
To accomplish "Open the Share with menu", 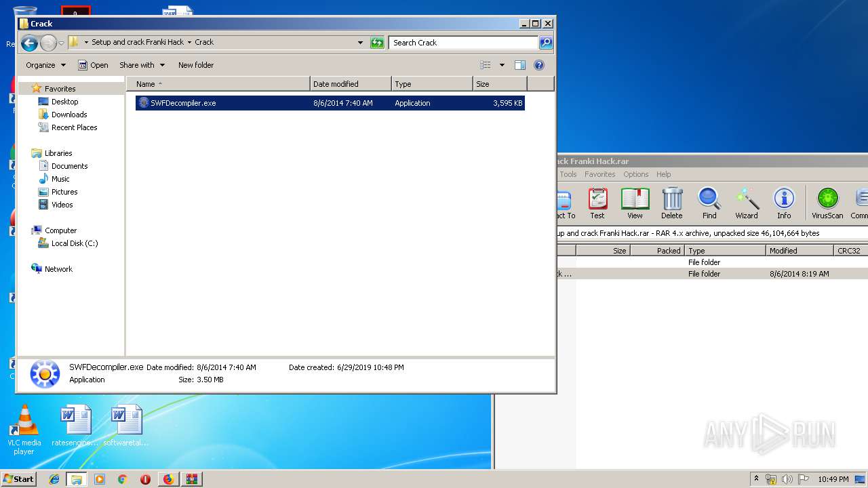I will tap(142, 65).
